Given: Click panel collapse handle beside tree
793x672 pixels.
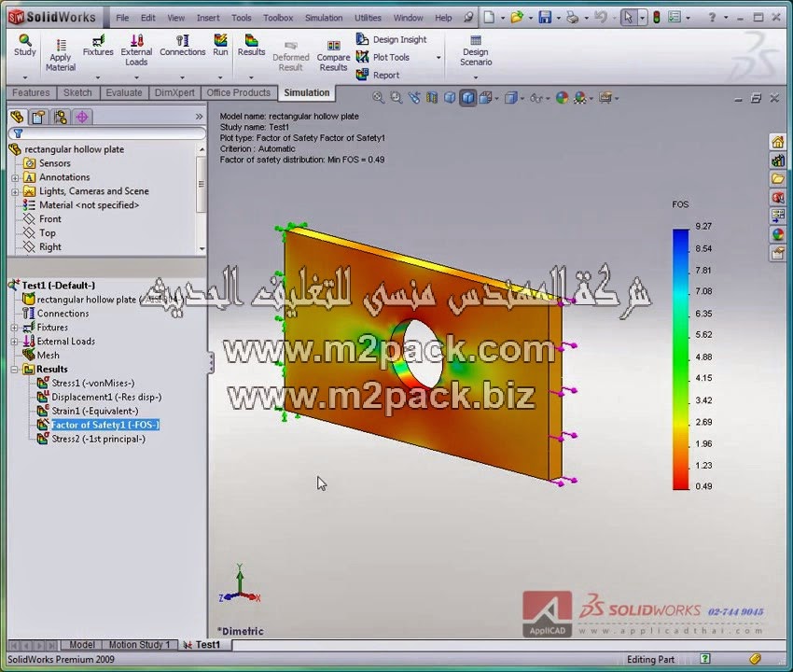Looking at the screenshot, I should coord(211,363).
